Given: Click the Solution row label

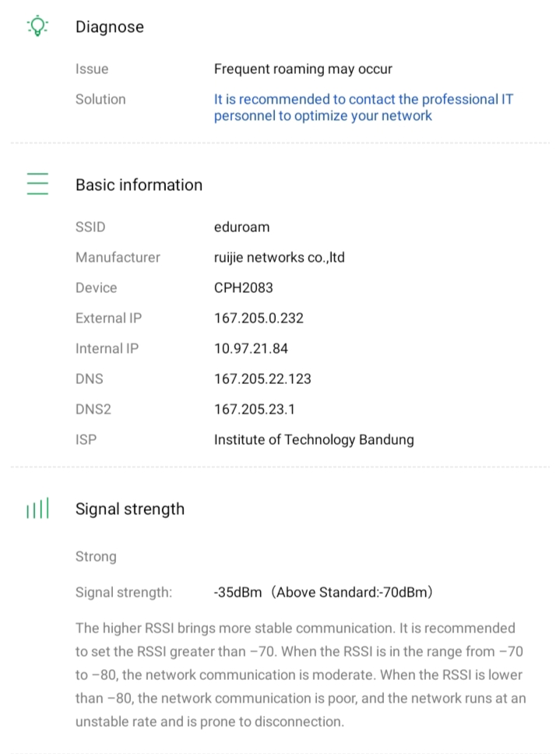Looking at the screenshot, I should click(x=100, y=100).
